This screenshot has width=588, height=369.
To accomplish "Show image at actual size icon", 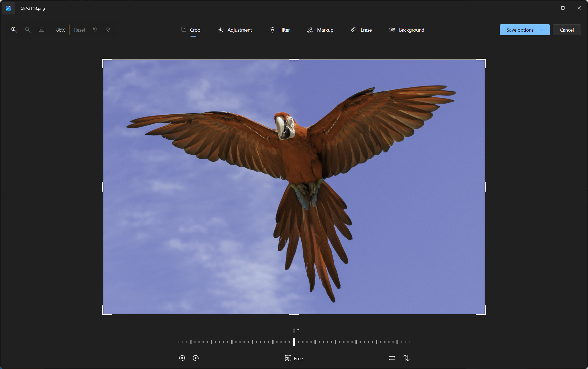I will tap(42, 30).
